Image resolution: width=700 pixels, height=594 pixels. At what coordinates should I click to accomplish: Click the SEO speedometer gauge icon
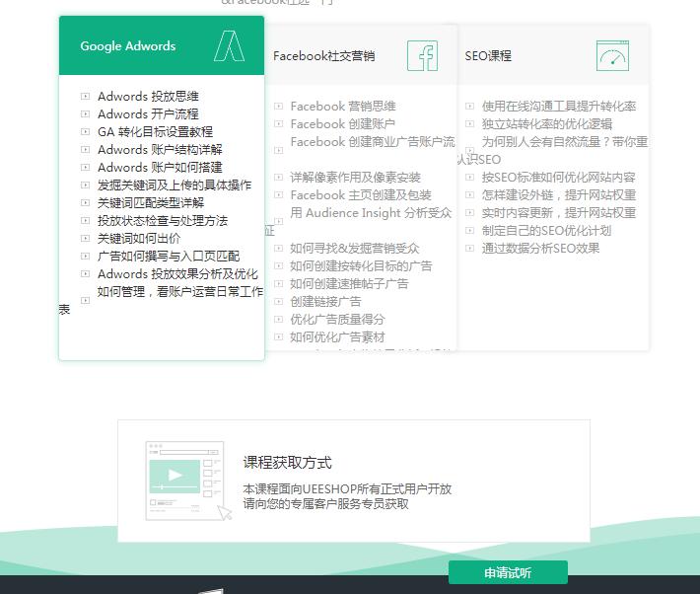pos(612,56)
